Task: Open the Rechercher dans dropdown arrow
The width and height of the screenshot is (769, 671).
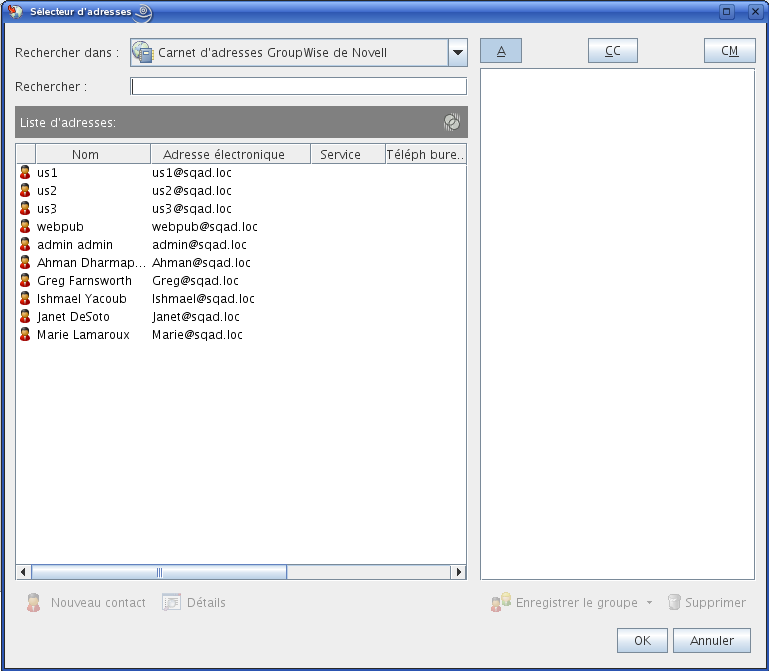Action: pyautogui.click(x=458, y=52)
